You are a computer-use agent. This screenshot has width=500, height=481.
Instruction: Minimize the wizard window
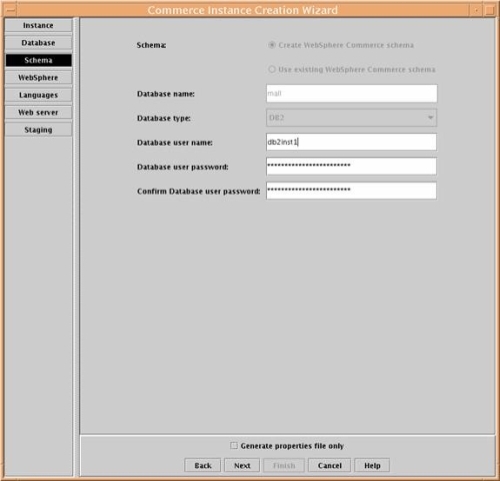[476, 10]
